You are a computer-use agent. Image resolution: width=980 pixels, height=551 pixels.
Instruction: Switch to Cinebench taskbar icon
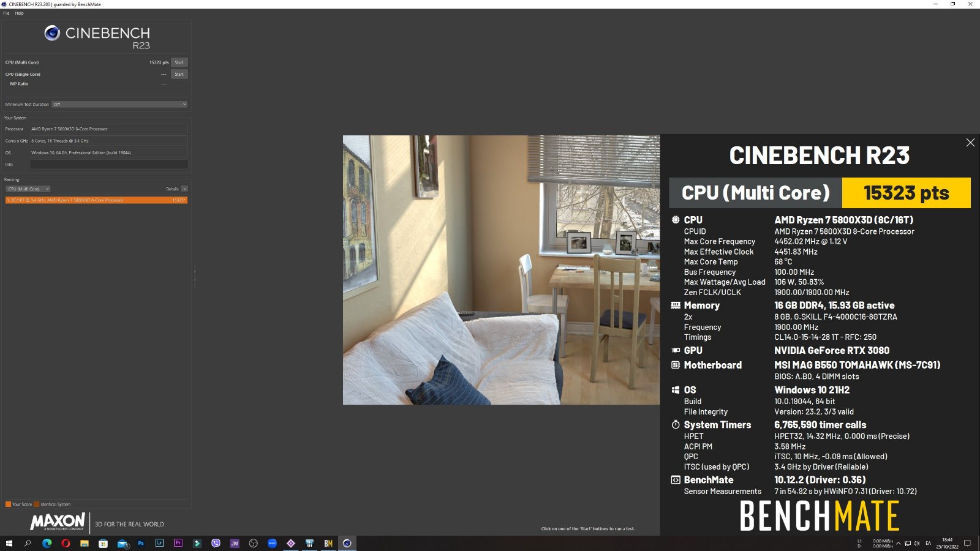tap(347, 543)
